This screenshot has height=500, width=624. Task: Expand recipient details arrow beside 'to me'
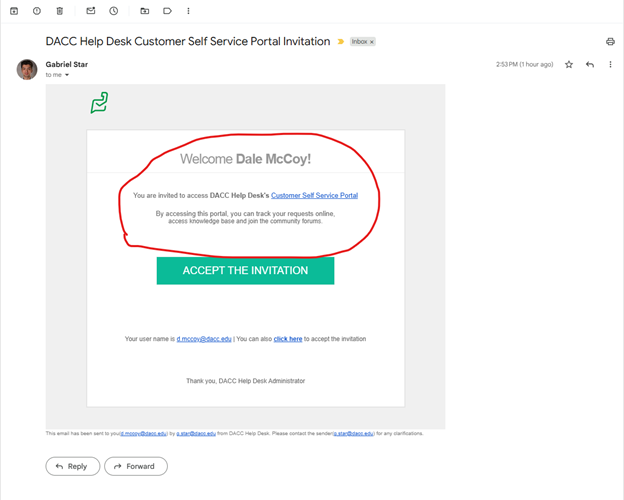coord(67,75)
